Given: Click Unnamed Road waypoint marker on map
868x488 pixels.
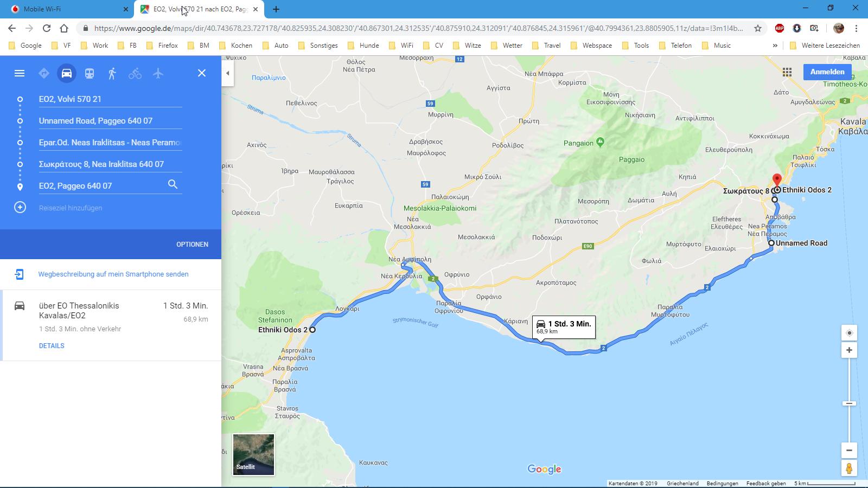Looking at the screenshot, I should (x=771, y=243).
